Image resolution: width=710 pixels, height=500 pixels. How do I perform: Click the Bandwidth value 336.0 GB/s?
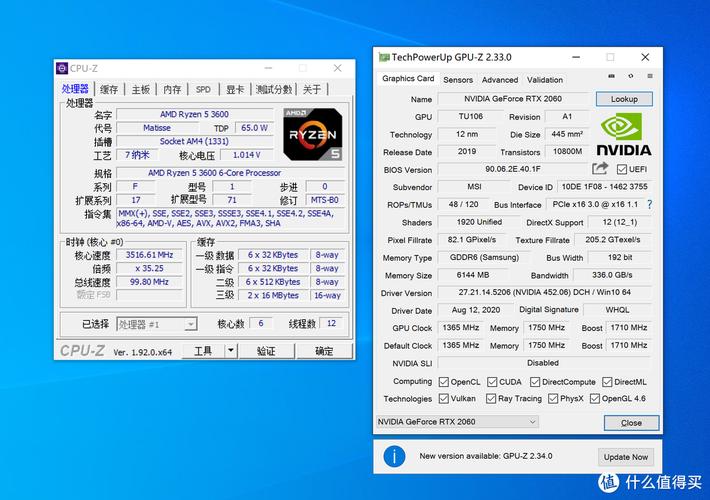pos(612,275)
